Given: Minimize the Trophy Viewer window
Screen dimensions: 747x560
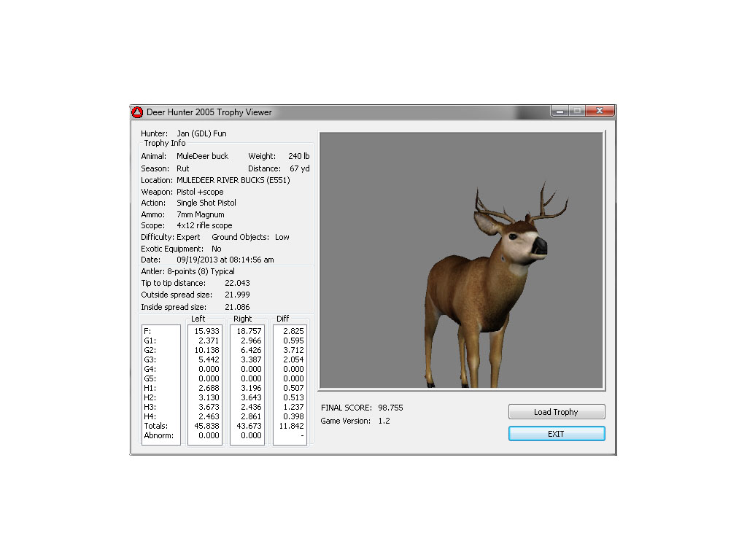Looking at the screenshot, I should pyautogui.click(x=560, y=111).
